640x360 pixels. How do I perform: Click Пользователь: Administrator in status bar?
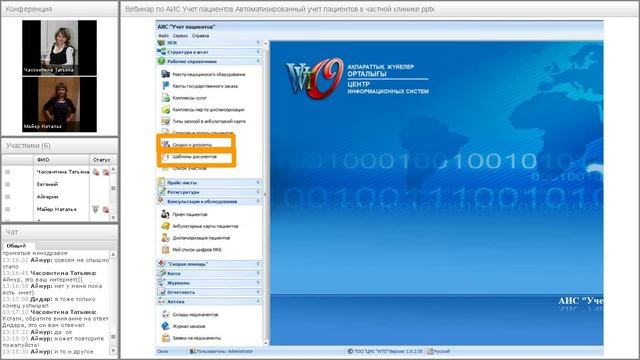221,351
